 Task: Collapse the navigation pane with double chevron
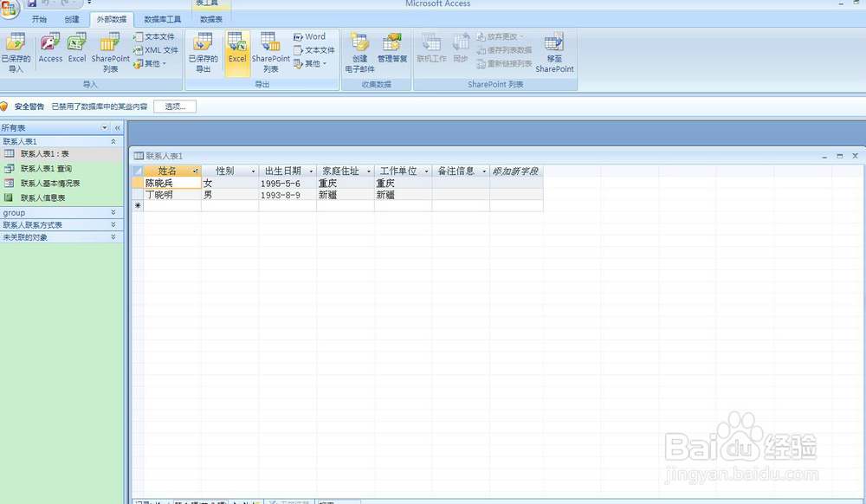click(117, 126)
